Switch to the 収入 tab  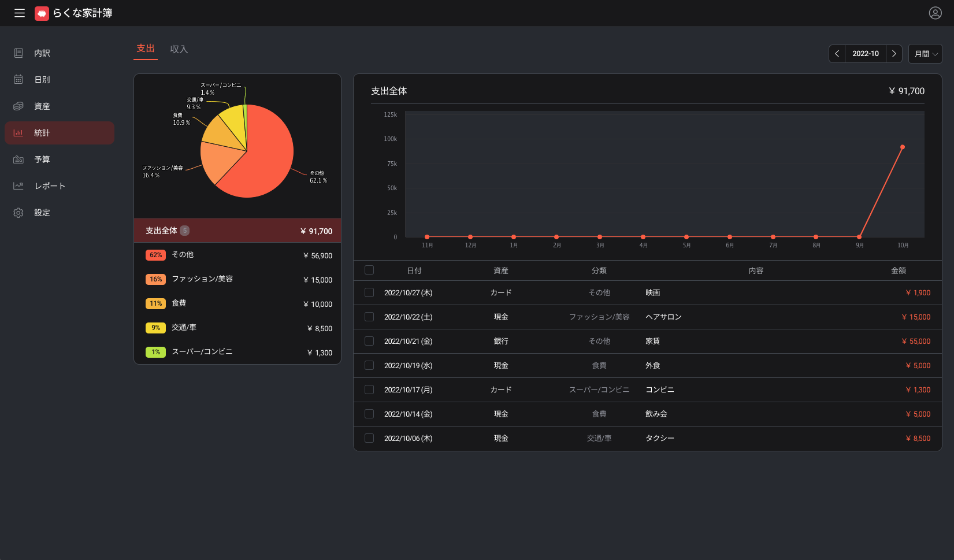pos(179,50)
